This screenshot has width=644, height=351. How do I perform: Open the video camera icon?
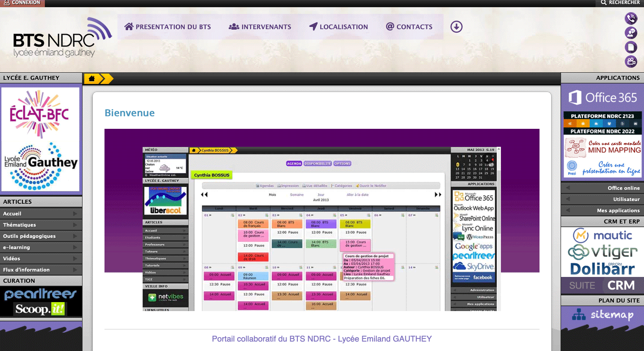coord(631,61)
